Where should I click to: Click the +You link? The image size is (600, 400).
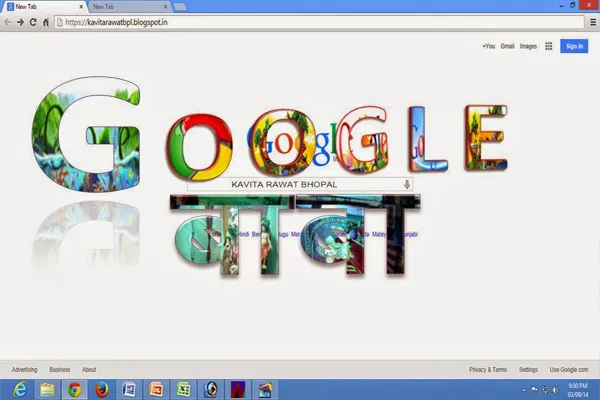pyautogui.click(x=489, y=46)
